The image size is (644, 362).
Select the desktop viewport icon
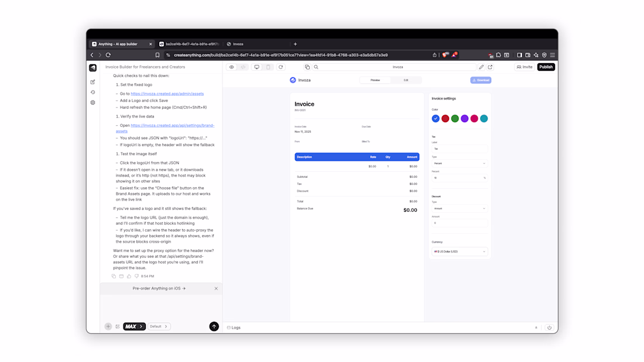[x=256, y=67]
